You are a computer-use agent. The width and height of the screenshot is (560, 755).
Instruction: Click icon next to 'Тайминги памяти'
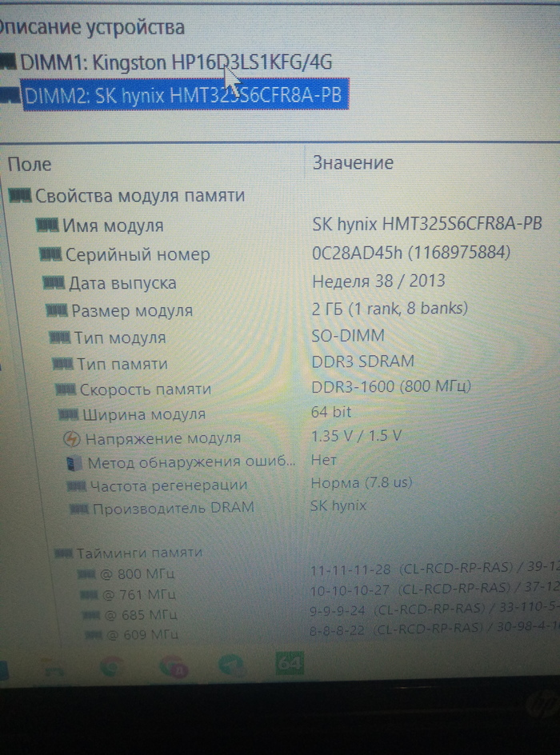tap(63, 553)
